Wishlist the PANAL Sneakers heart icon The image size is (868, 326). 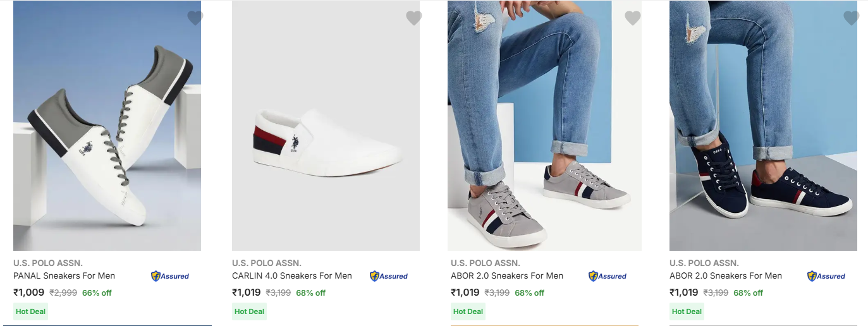(195, 18)
